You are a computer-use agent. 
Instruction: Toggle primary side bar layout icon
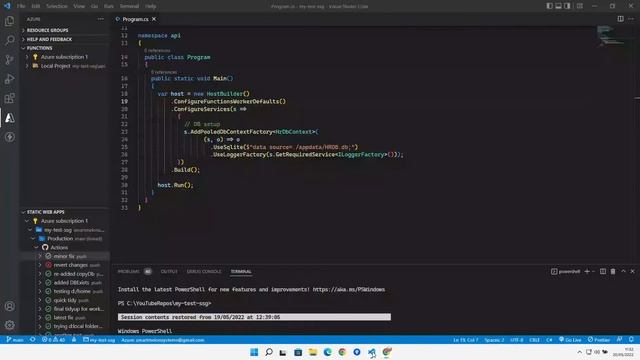click(x=549, y=6)
